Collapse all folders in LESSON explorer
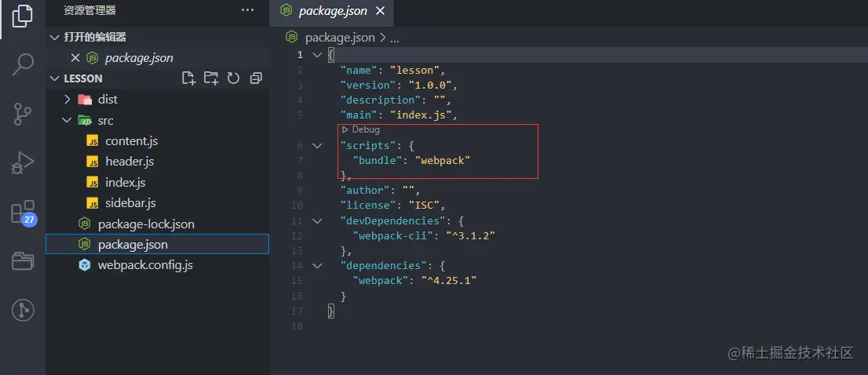 tap(255, 78)
